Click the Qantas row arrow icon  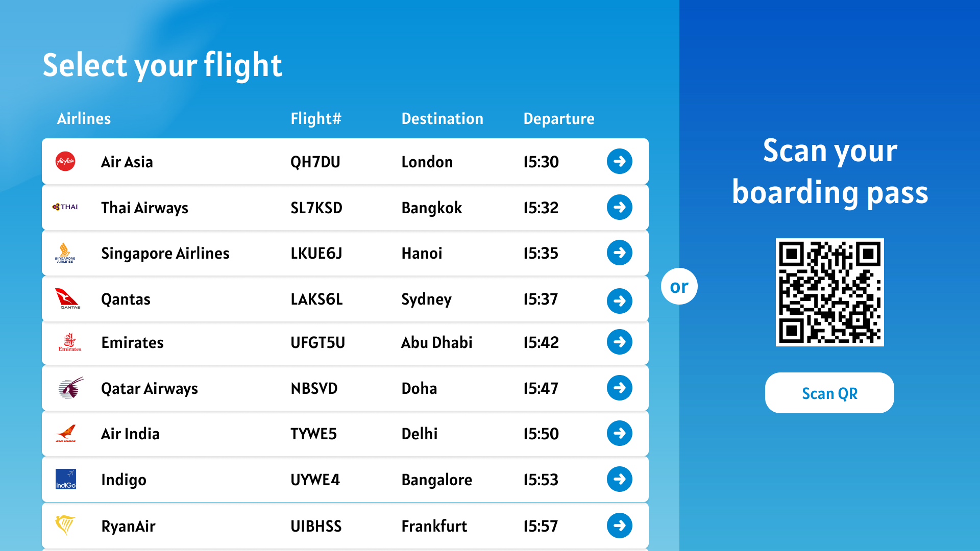(x=620, y=301)
